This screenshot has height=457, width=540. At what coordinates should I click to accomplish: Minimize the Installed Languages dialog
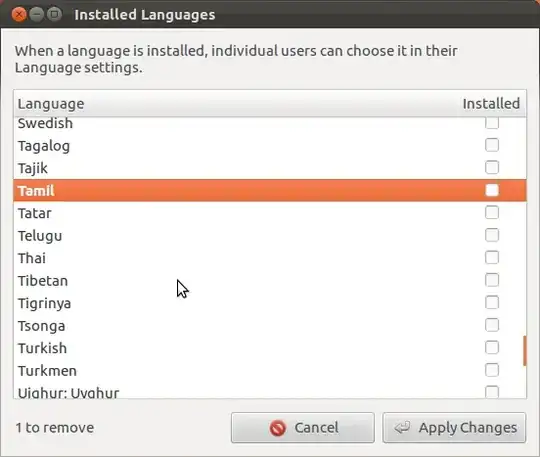pyautogui.click(x=37, y=14)
